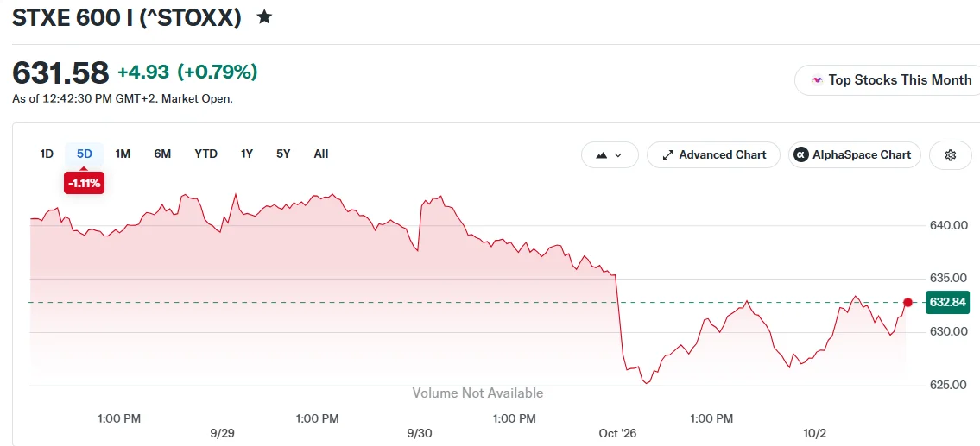Click the AlphaSpace logo icon
This screenshot has width=980, height=446.
(x=800, y=155)
